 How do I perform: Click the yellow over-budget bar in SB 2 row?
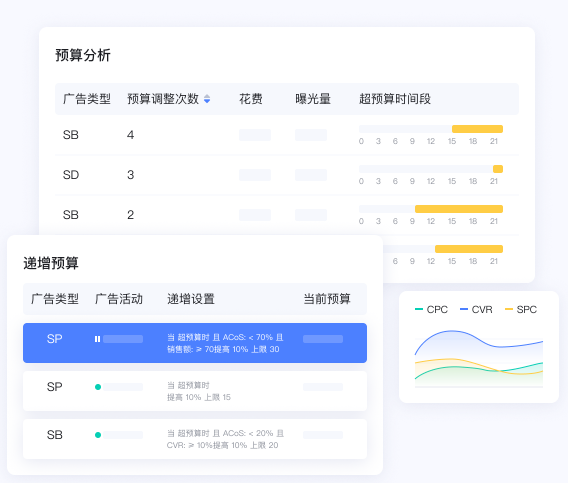pos(459,209)
